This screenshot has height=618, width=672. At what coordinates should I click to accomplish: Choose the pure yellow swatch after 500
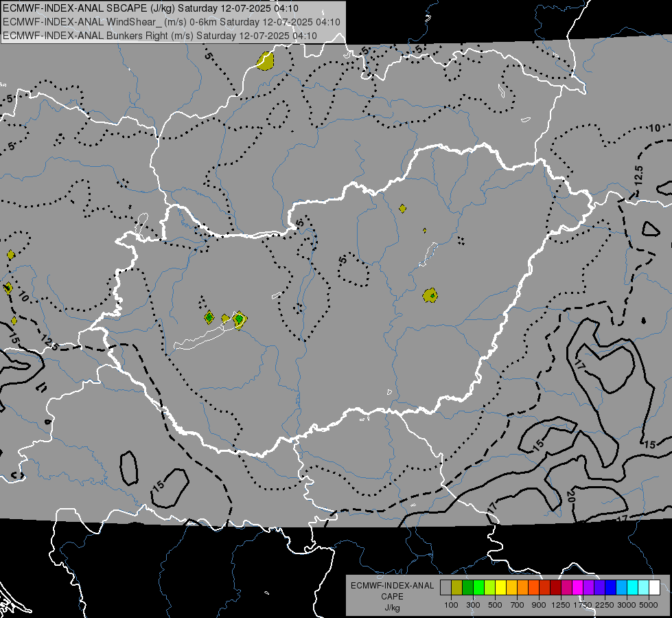point(500,587)
